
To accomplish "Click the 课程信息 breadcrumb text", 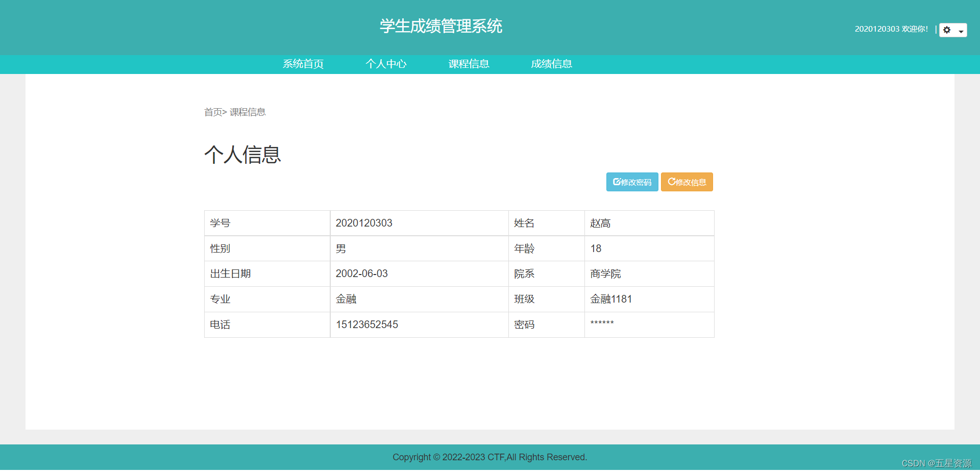I will pyautogui.click(x=248, y=112).
